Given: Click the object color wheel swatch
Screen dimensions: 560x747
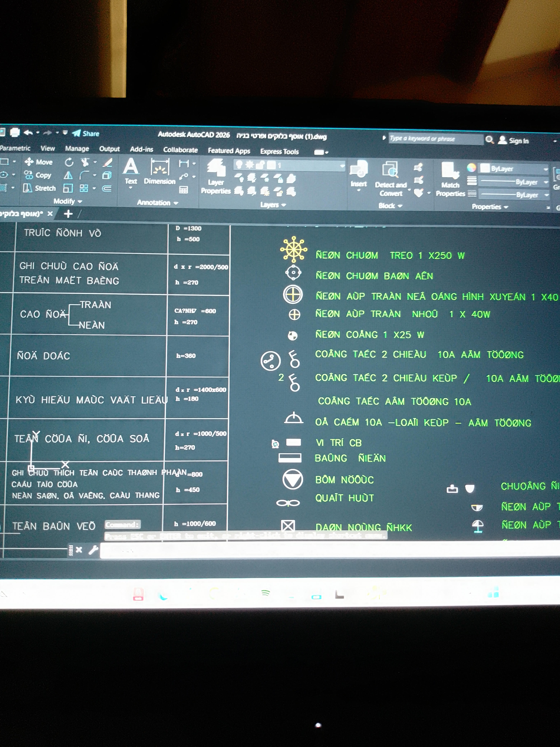Looking at the screenshot, I should click(471, 168).
